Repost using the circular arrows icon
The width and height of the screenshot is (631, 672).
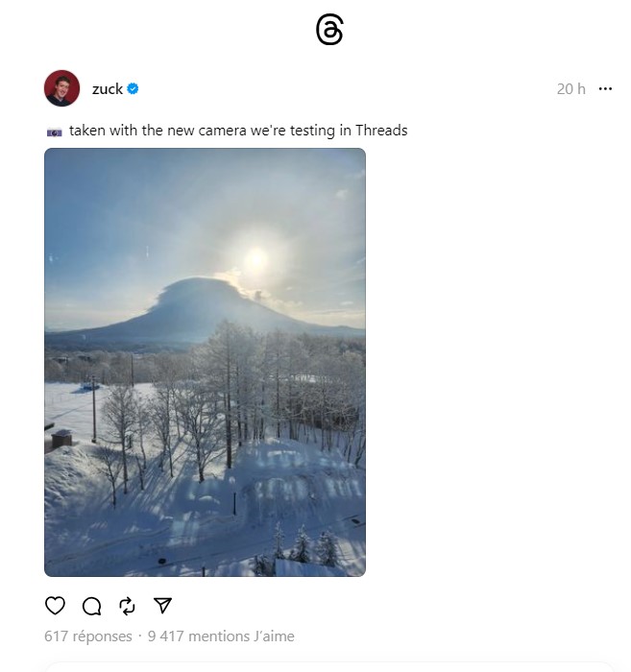click(128, 606)
